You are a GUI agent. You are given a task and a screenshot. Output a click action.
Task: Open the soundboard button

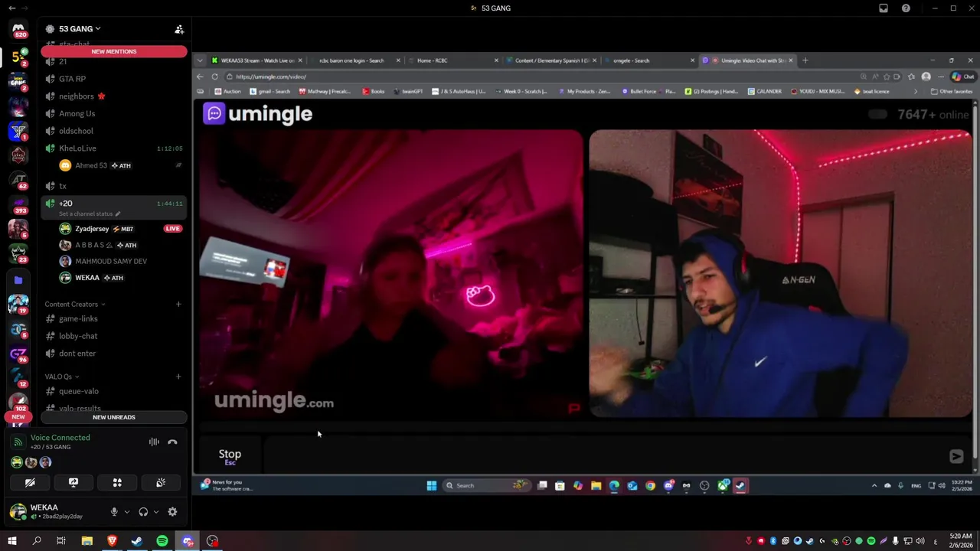[161, 483]
